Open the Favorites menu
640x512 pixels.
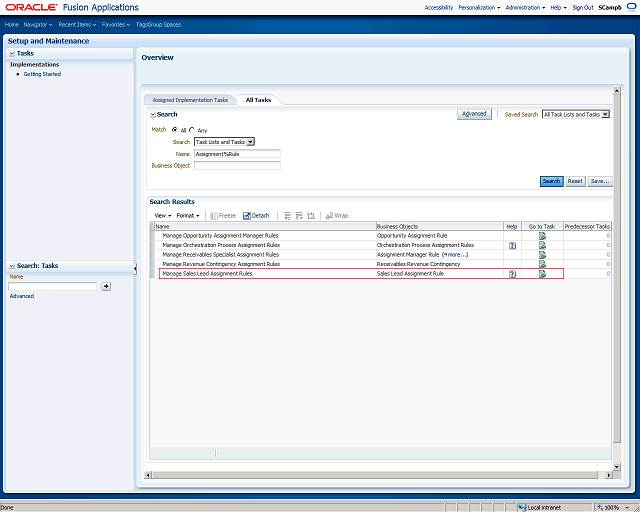click(116, 24)
